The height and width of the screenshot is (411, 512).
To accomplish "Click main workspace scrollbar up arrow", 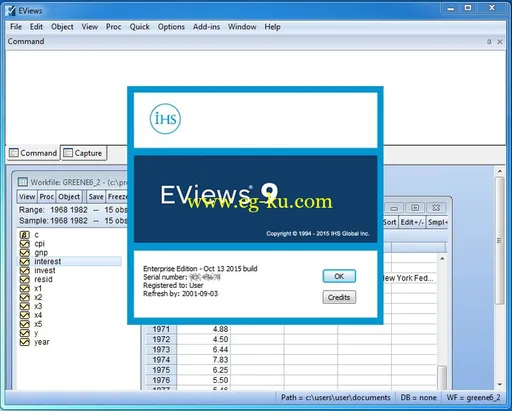I will click(500, 171).
